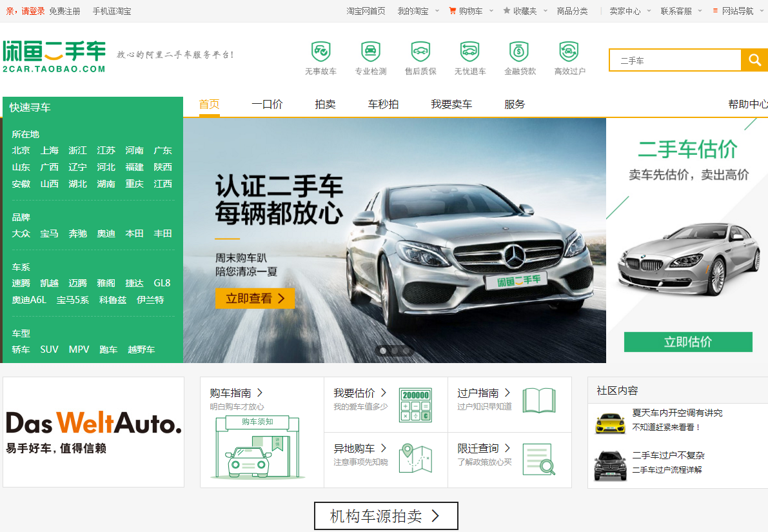Click the 二手车 search input field
This screenshot has height=532, width=768.
[675, 61]
